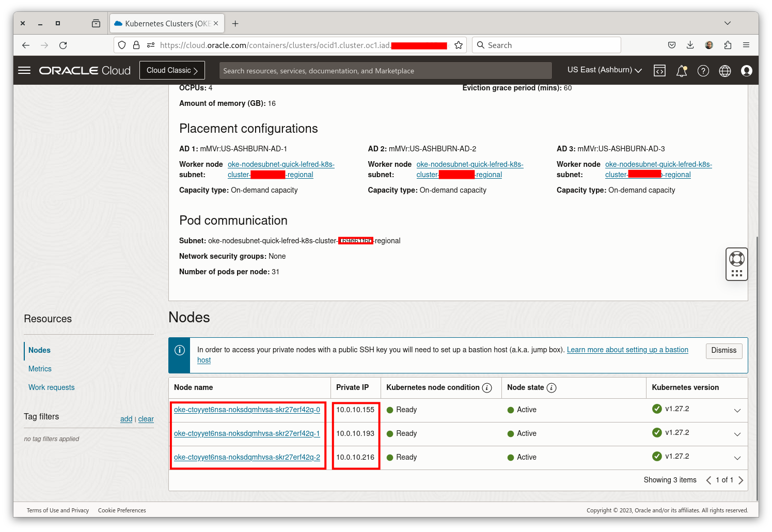Open the US East (Ashburn) region dropdown
Image resolution: width=772 pixels, height=532 pixels.
pyautogui.click(x=605, y=70)
